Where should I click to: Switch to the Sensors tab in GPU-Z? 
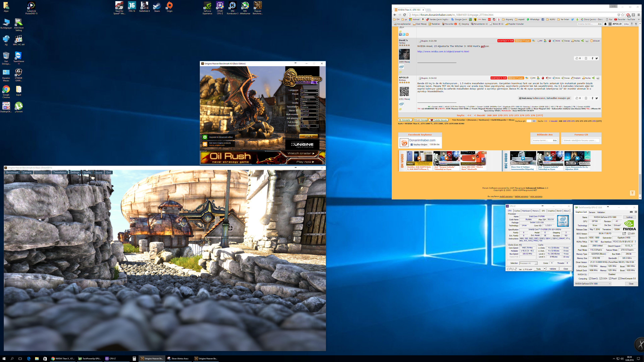coord(592,212)
